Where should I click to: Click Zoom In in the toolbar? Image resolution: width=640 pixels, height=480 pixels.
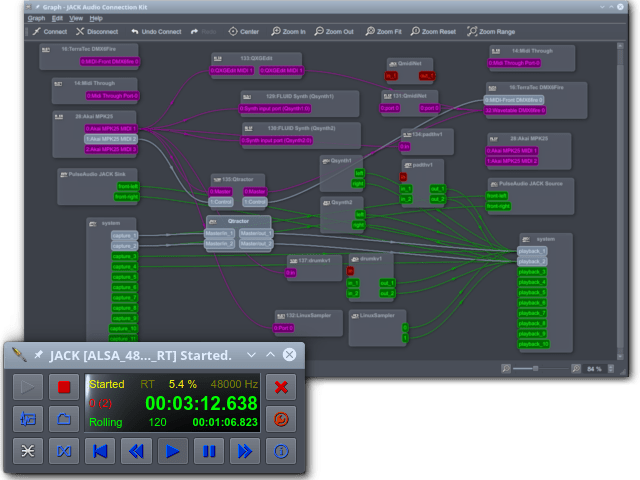click(x=289, y=31)
